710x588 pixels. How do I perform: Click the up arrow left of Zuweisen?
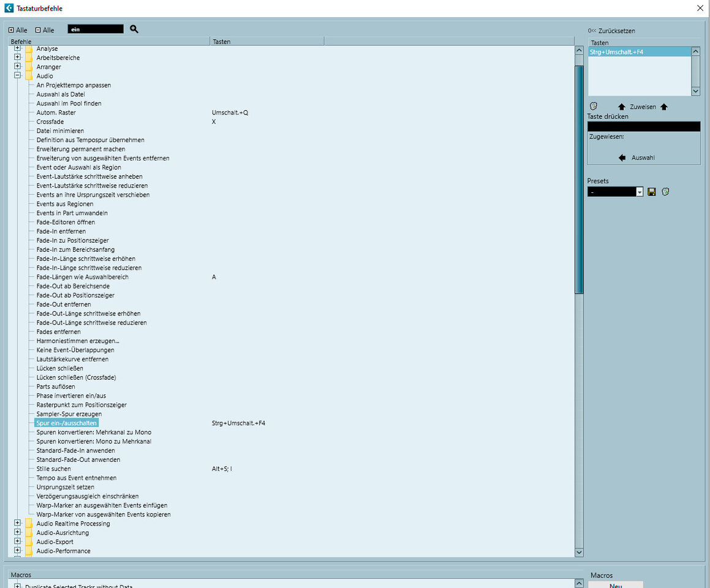point(622,107)
